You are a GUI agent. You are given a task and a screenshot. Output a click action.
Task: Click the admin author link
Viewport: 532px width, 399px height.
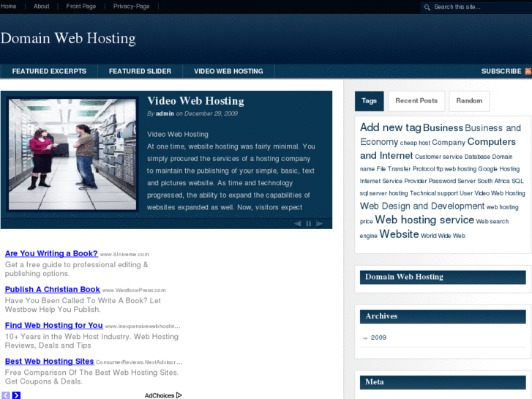(165, 113)
